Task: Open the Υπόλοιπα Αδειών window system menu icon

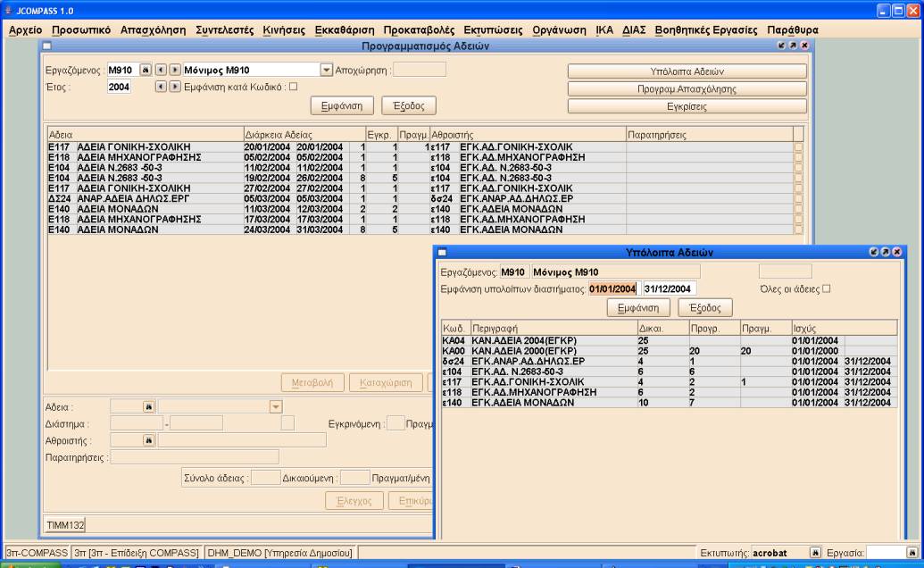Action: click(x=443, y=252)
